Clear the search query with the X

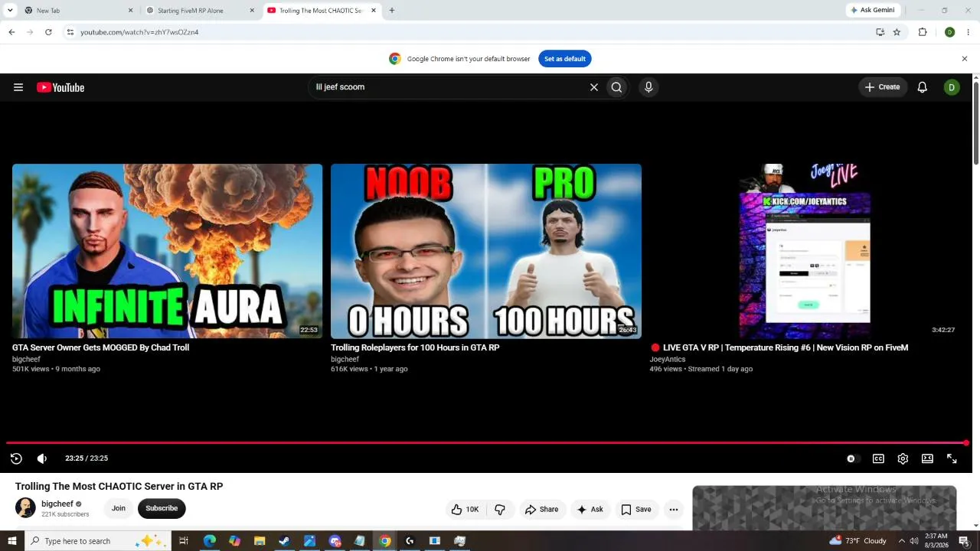pyautogui.click(x=593, y=87)
